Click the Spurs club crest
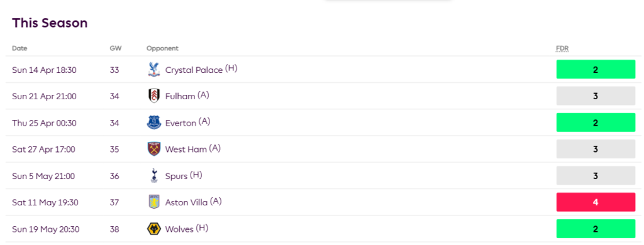 (153, 176)
